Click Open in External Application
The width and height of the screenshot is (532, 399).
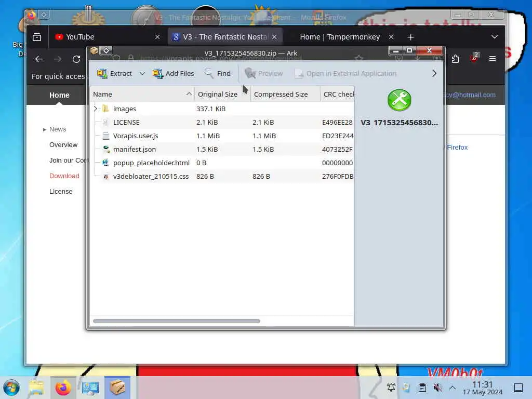[x=345, y=73]
